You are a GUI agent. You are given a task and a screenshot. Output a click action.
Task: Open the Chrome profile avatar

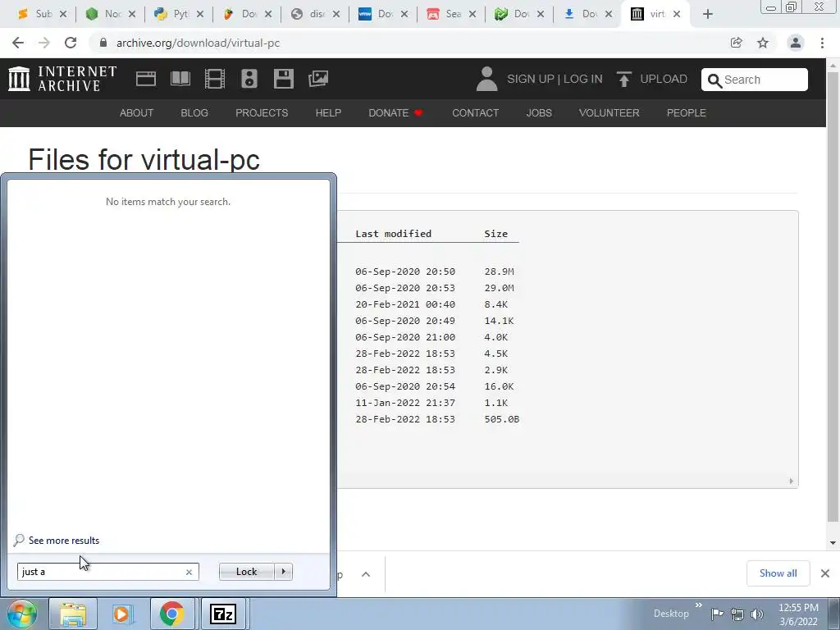click(796, 43)
